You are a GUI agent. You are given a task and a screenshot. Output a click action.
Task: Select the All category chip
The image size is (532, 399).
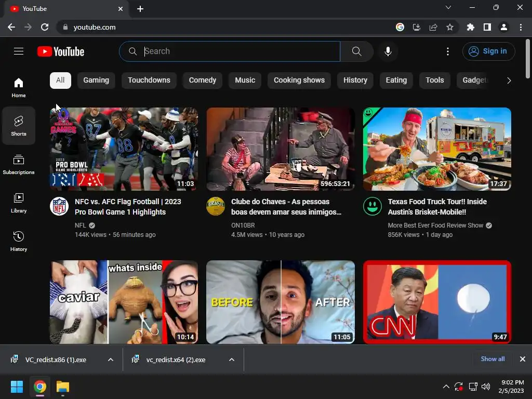[60, 80]
